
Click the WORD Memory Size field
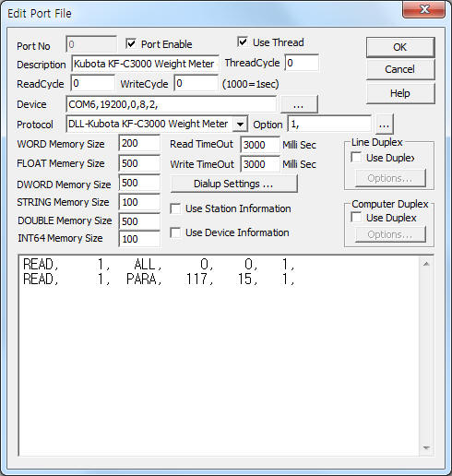[x=139, y=143]
